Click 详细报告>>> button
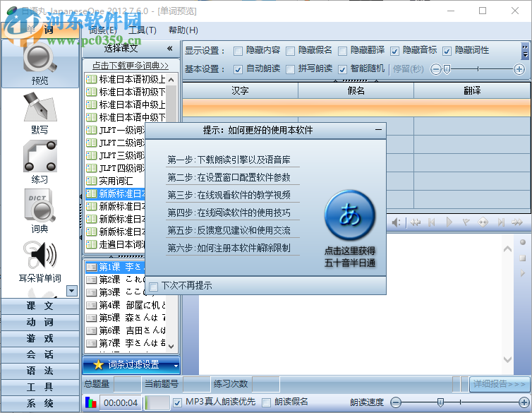The image size is (532, 413). point(500,384)
